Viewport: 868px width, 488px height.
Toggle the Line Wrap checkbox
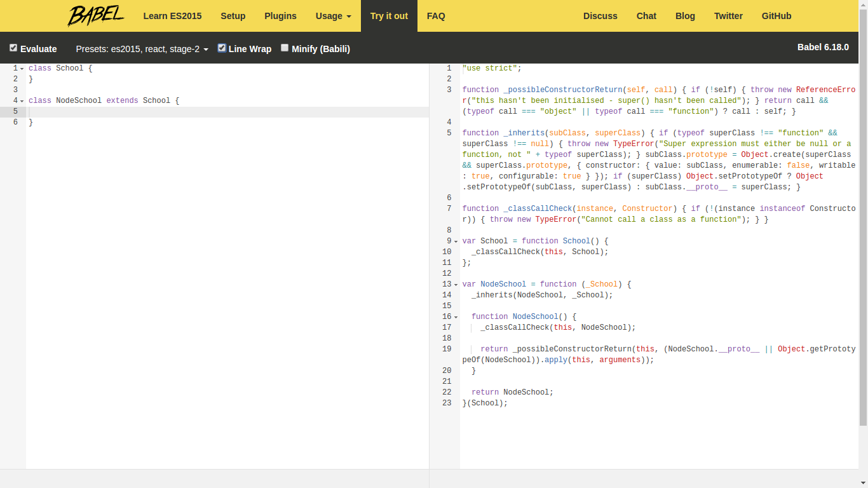coord(222,48)
